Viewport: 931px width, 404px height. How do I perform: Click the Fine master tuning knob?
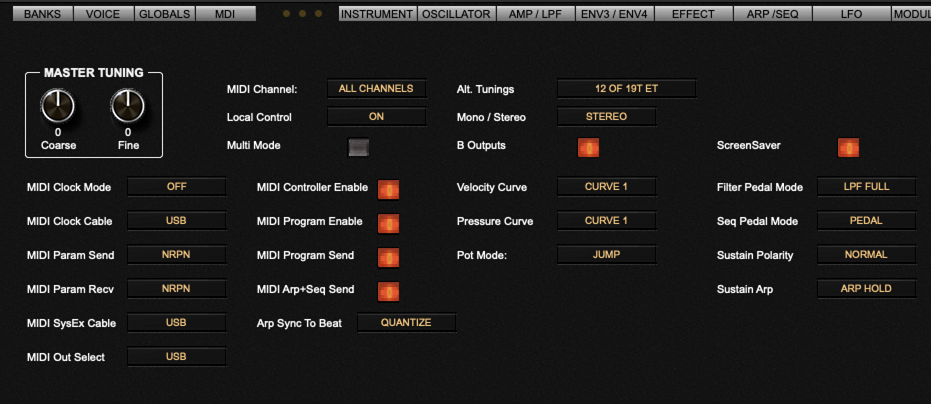tap(128, 105)
